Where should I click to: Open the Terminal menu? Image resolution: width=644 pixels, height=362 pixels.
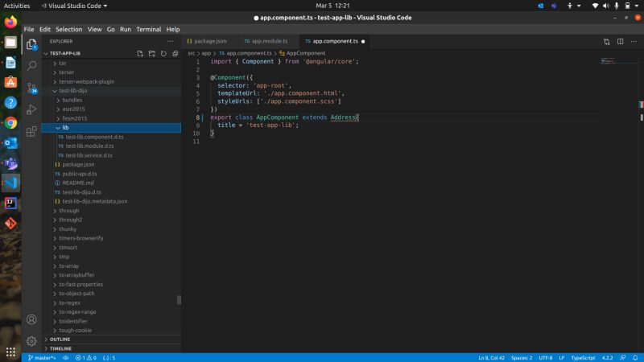pyautogui.click(x=149, y=30)
